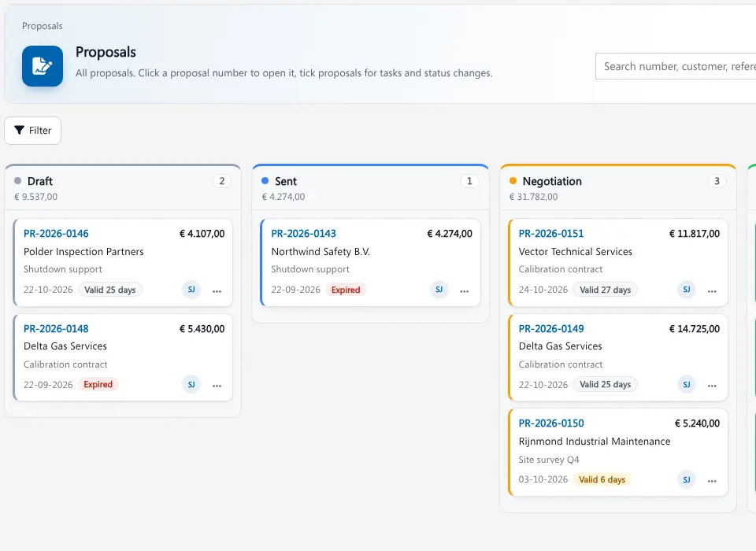Click the Proposals breadcrumb

pos(43,26)
